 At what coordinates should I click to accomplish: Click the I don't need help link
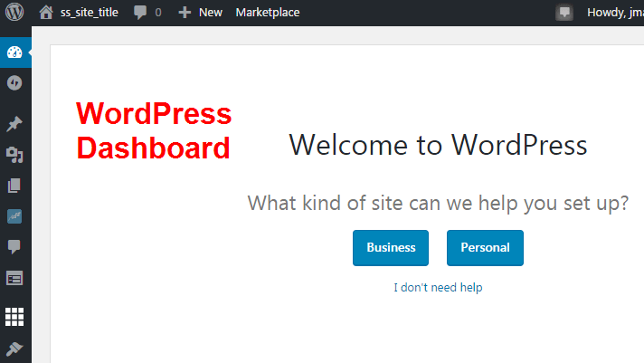coord(438,287)
